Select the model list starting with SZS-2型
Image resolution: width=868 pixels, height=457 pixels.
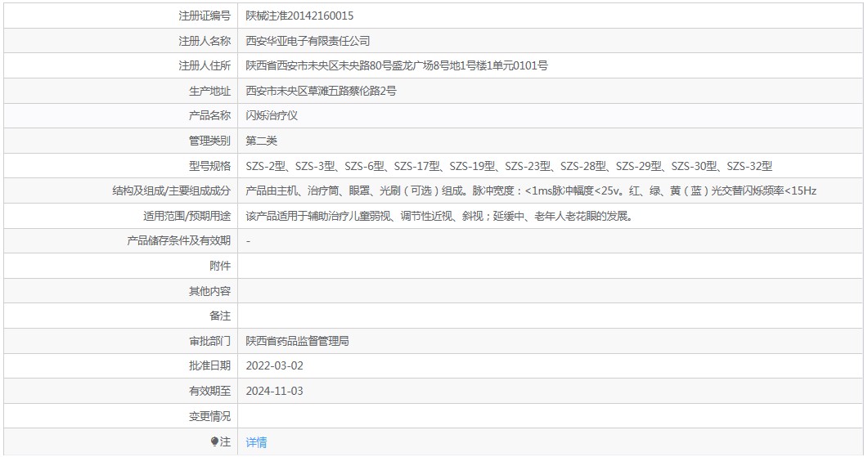tap(509, 166)
